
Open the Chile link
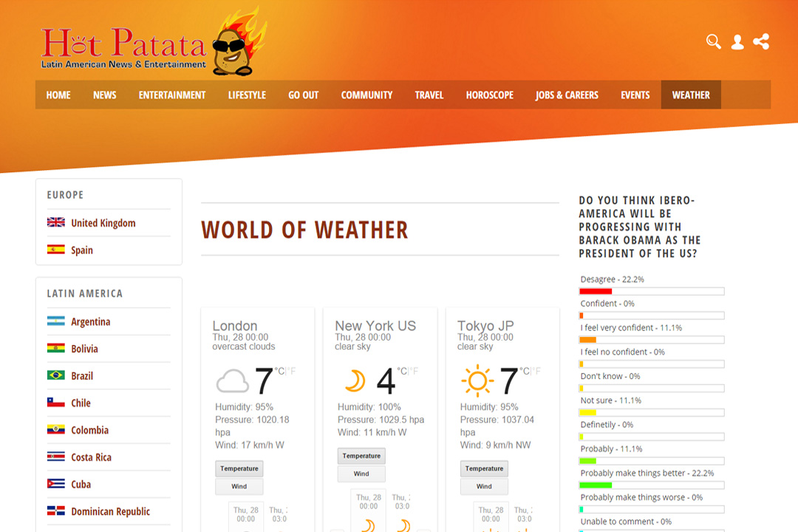pyautogui.click(x=81, y=403)
